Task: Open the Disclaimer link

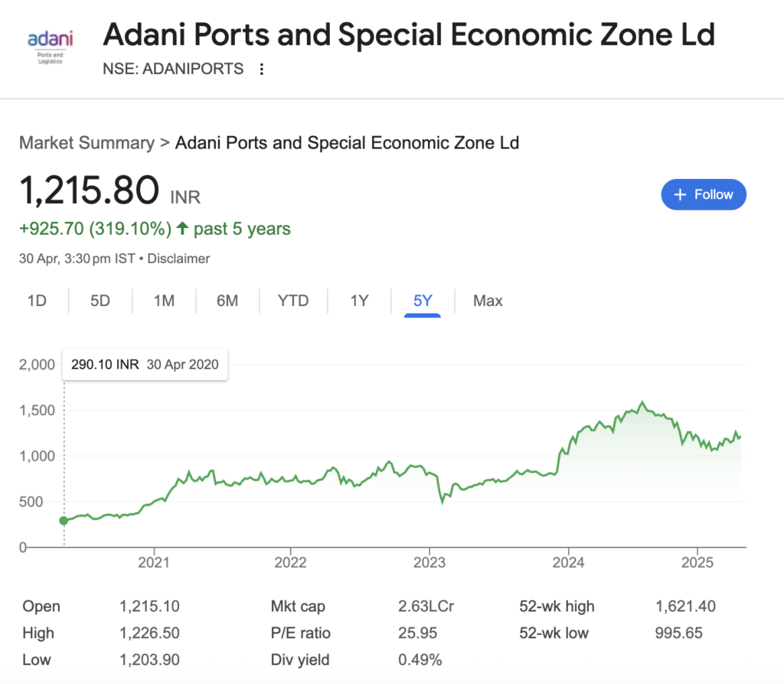Action: pos(178,259)
